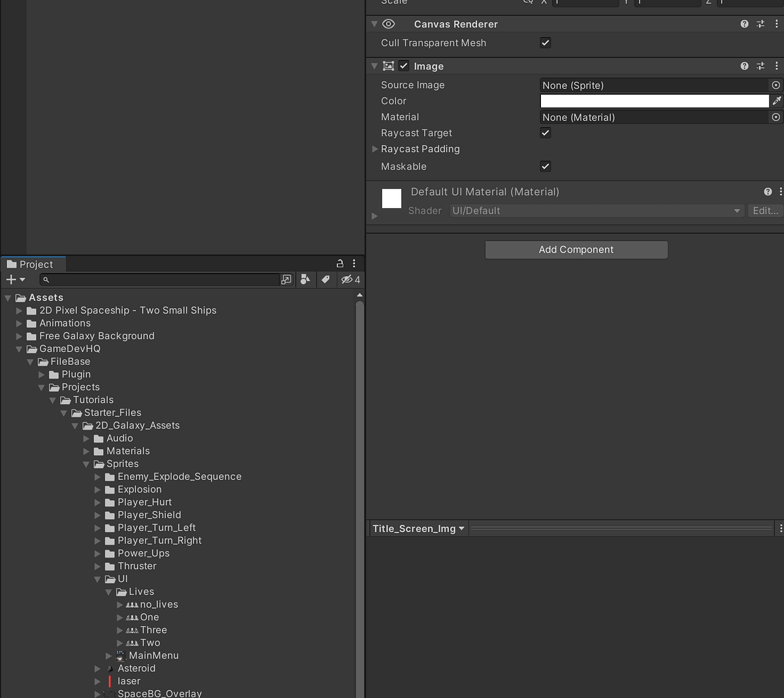Open presets for the Canvas Renderer component
Image resolution: width=784 pixels, height=698 pixels.
click(x=760, y=24)
